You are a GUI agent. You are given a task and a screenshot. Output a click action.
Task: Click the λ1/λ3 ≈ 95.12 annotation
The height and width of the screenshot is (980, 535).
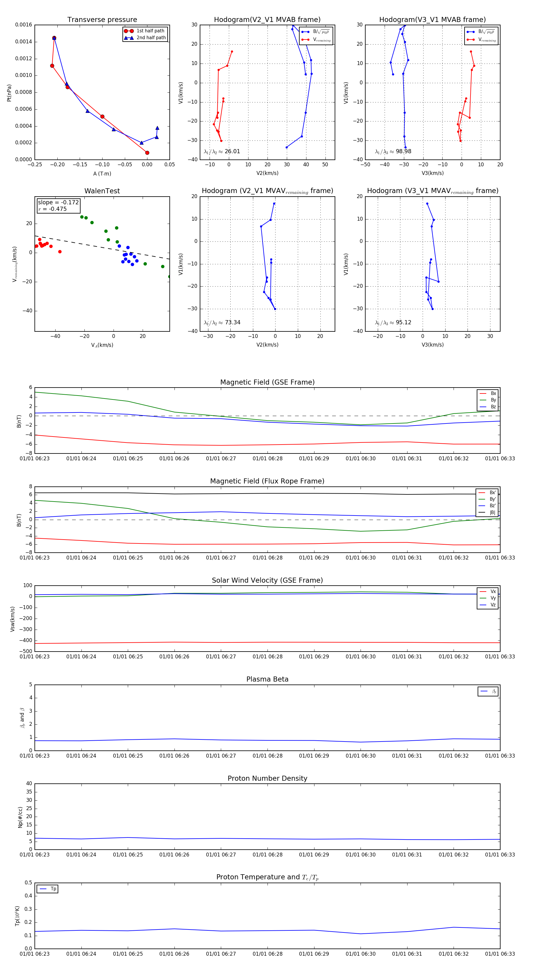[x=393, y=323]
